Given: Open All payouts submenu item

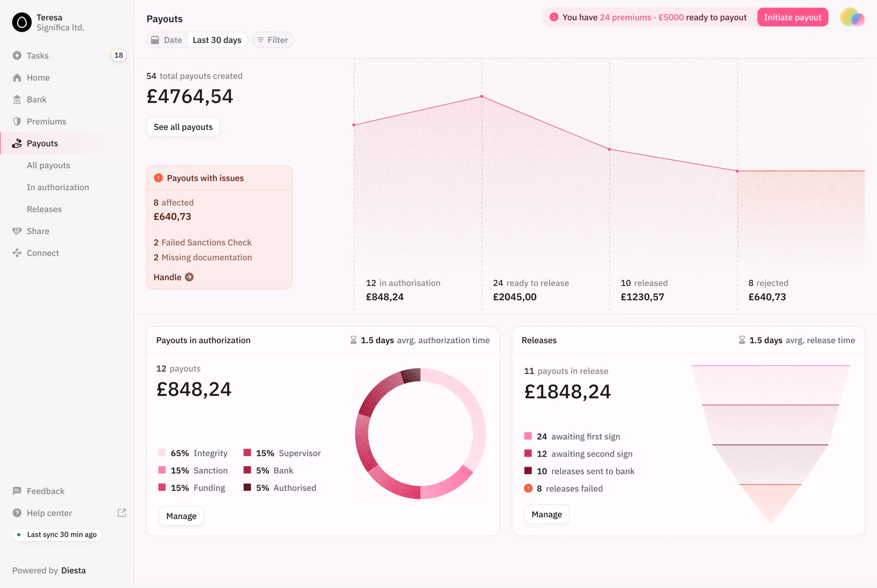Looking at the screenshot, I should tap(48, 166).
